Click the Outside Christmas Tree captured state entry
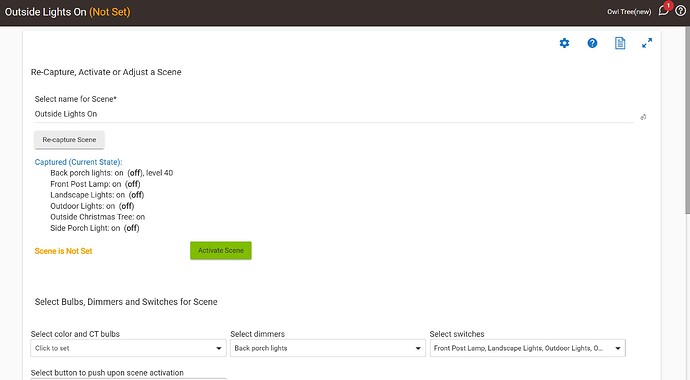Viewport: 690px width, 380px height. [97, 217]
